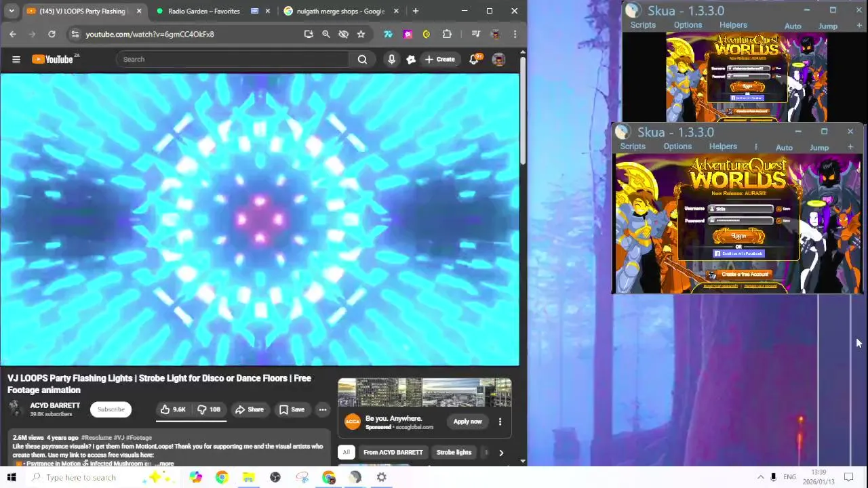Open Helpers menu in front Skua window
Image resolution: width=868 pixels, height=488 pixels.
[x=723, y=146]
